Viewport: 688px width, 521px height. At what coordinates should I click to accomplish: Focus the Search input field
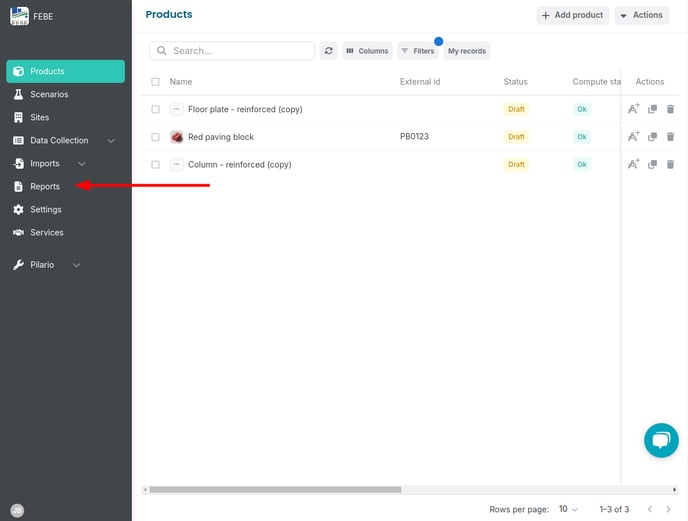pos(232,51)
